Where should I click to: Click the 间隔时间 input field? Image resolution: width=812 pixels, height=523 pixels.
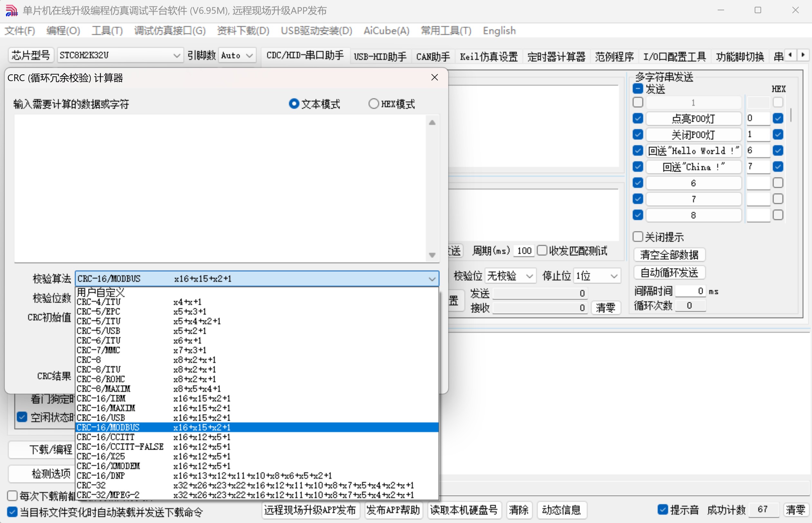690,291
